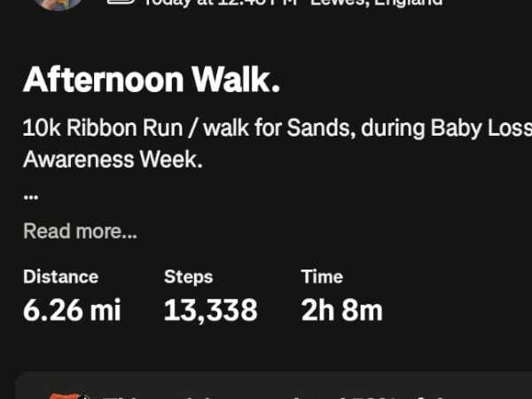Expand the description with Read more
Image resolution: width=532 pixels, height=399 pixels.
[x=80, y=231]
